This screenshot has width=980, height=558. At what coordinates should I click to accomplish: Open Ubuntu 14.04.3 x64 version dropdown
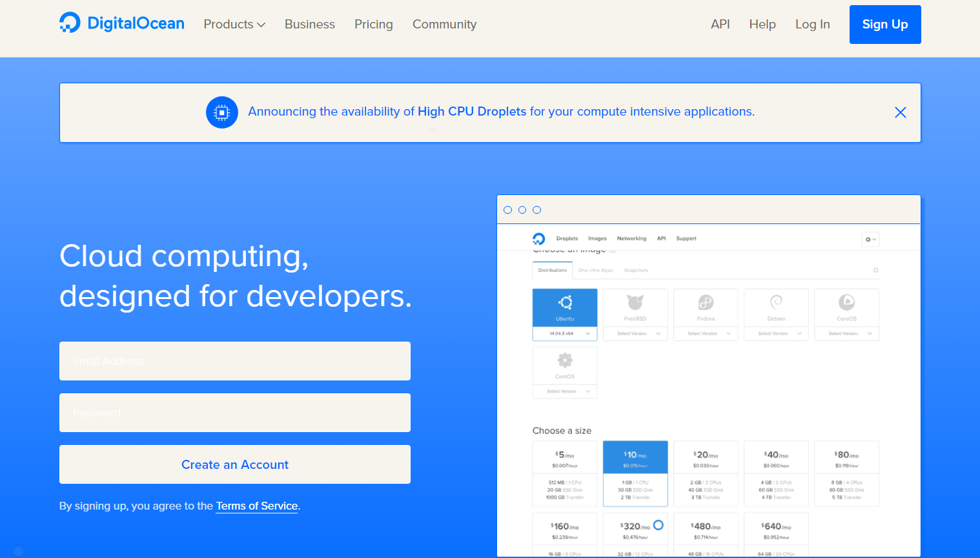[565, 333]
